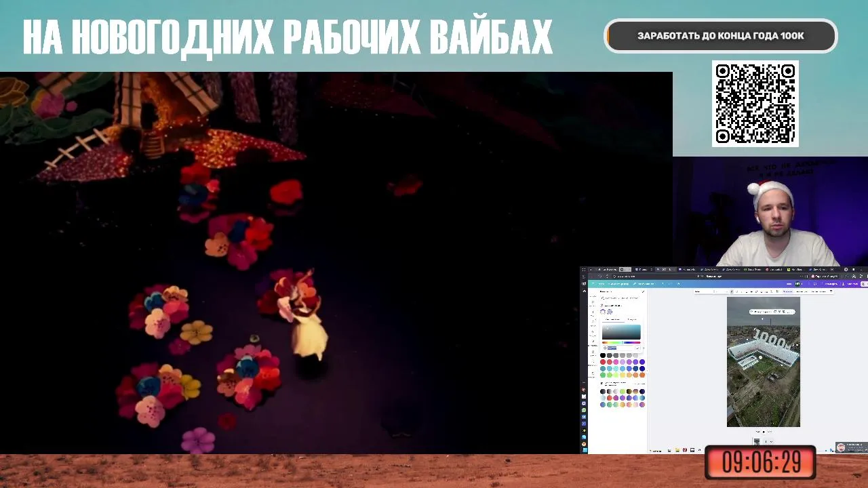The height and width of the screenshot is (488, 868).
Task: Select the '1000' text on the Canva design
Action: (770, 340)
